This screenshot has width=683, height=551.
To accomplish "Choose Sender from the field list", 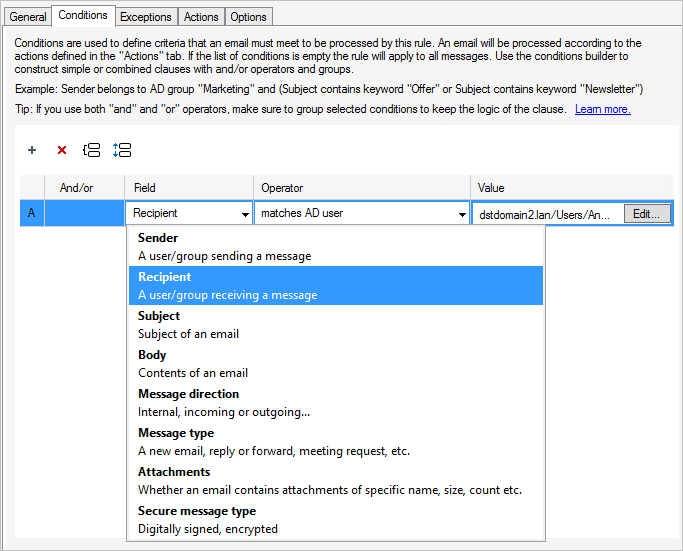I will pos(336,247).
